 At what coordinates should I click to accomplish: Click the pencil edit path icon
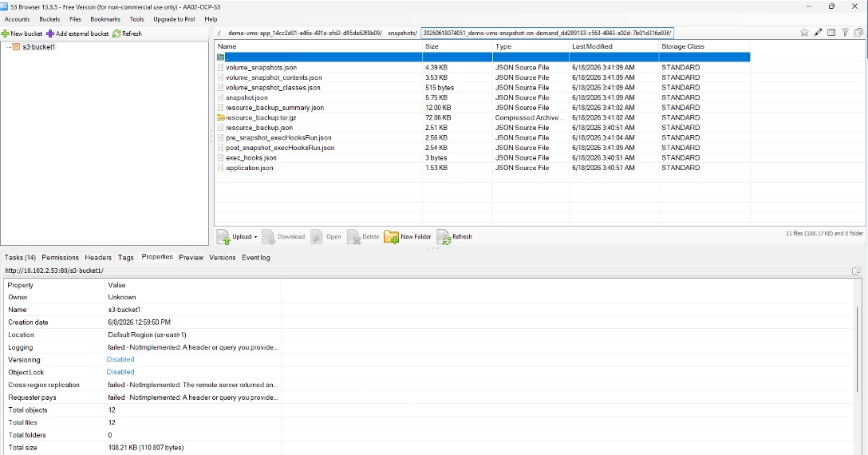click(x=819, y=33)
